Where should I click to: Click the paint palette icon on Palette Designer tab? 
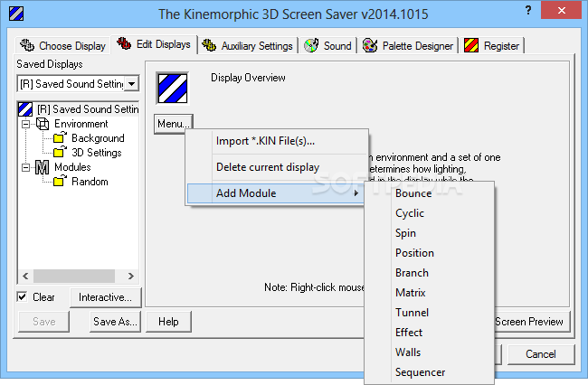370,46
